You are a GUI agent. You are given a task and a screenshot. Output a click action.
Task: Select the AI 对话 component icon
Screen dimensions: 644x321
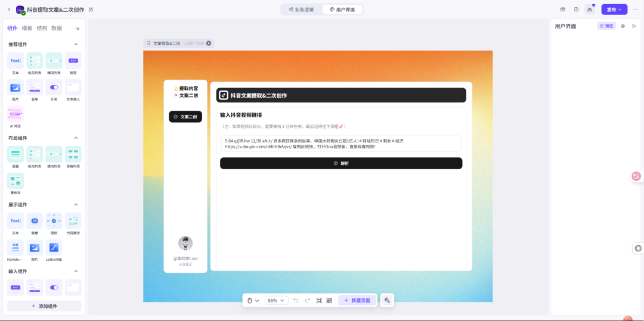click(x=15, y=114)
